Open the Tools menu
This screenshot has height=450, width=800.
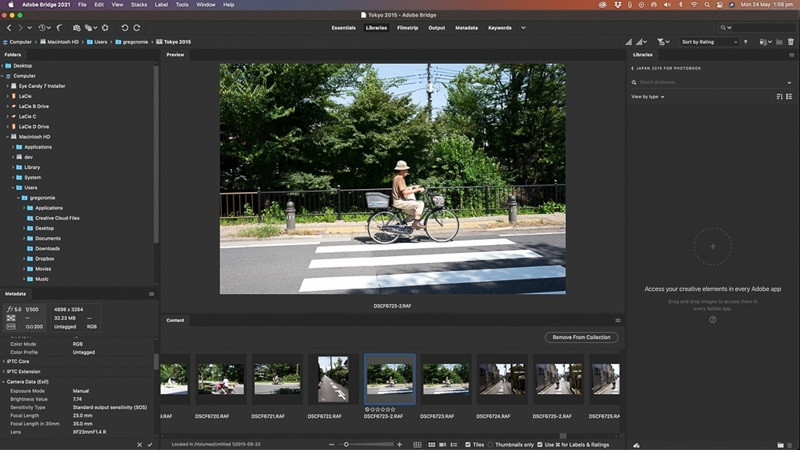pyautogui.click(x=182, y=5)
